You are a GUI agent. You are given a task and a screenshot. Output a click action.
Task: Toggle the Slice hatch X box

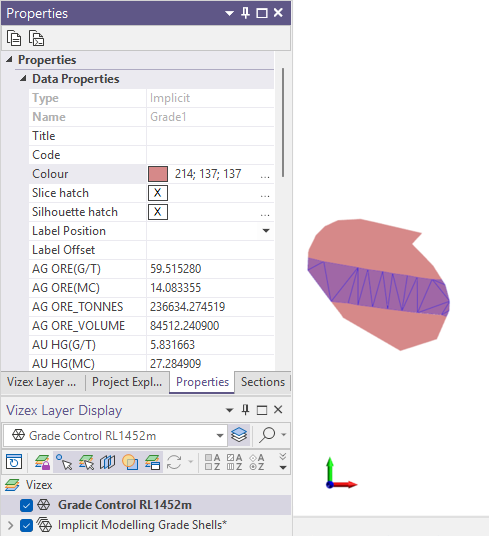158,193
